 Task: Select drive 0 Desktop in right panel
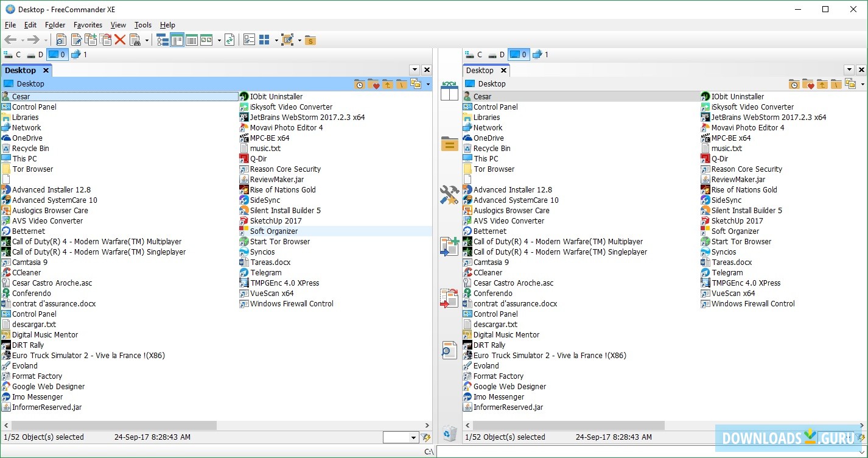click(x=518, y=55)
